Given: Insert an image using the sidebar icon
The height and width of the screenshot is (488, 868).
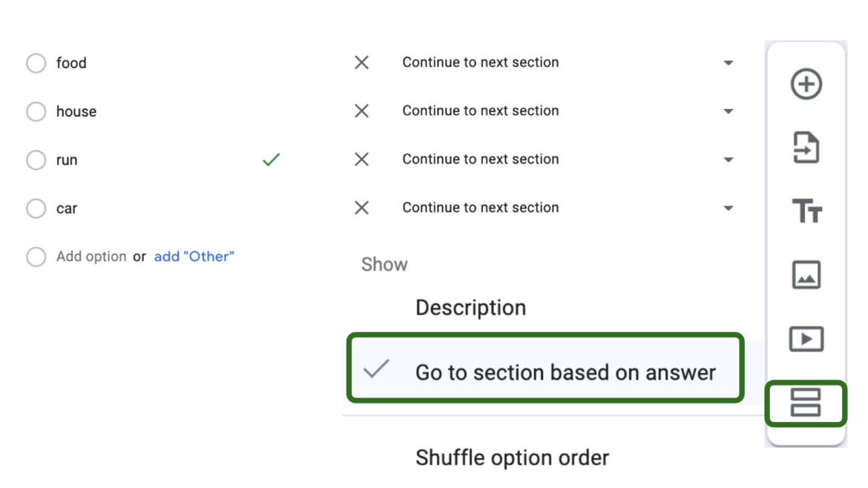Looking at the screenshot, I should click(806, 274).
